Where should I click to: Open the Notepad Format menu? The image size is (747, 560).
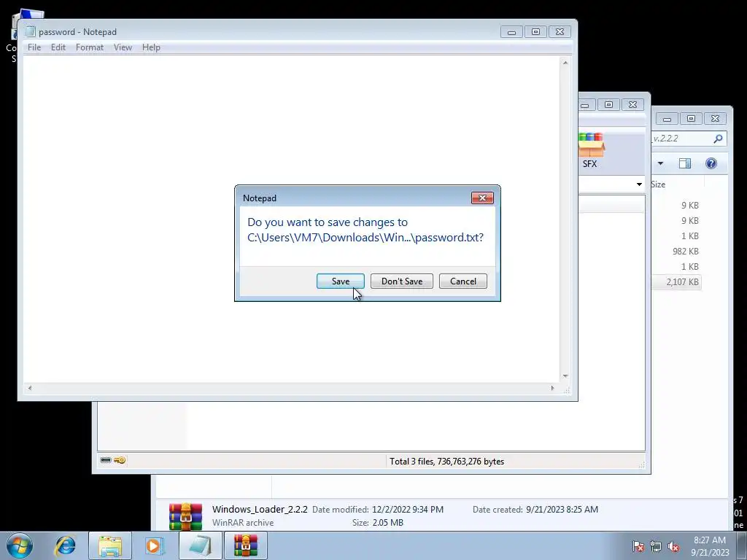click(90, 47)
